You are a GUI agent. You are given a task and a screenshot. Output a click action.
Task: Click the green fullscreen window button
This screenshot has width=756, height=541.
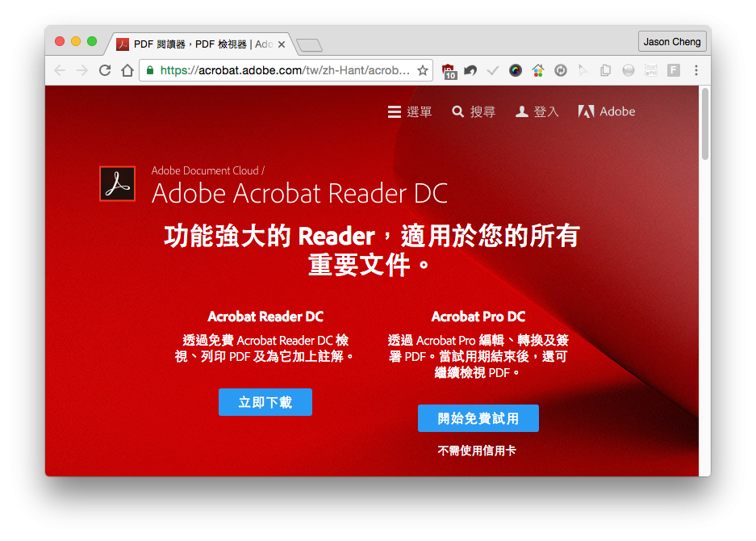pos(92,41)
